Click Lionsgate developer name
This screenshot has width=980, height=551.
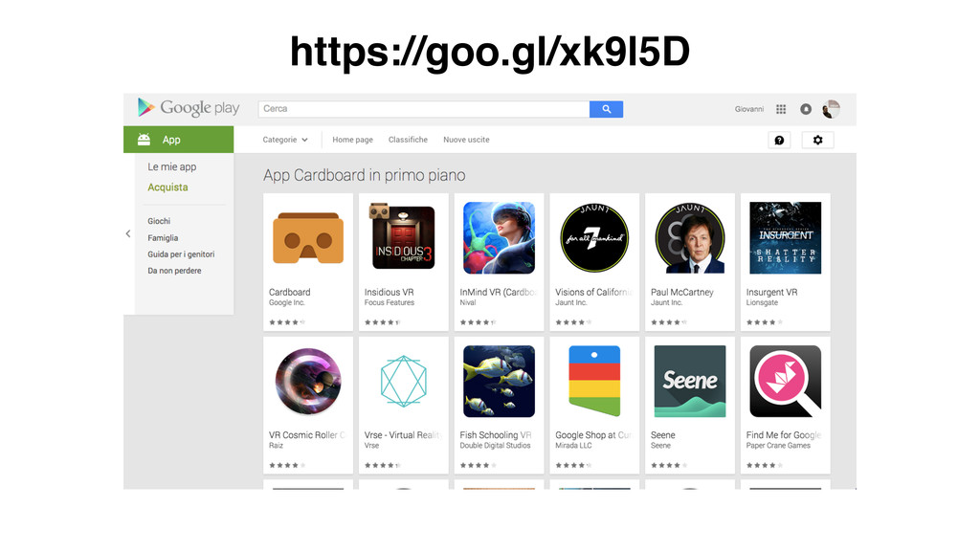click(x=762, y=302)
